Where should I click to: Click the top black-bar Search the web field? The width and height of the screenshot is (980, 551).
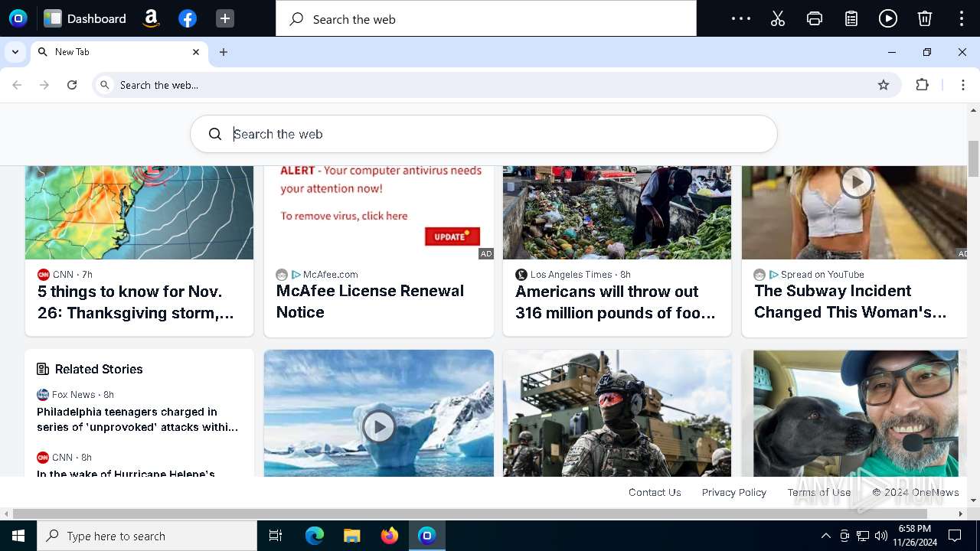pyautogui.click(x=486, y=18)
